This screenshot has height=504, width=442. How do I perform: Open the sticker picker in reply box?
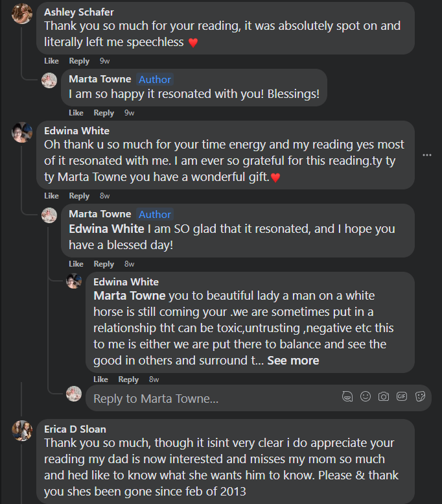click(x=420, y=396)
